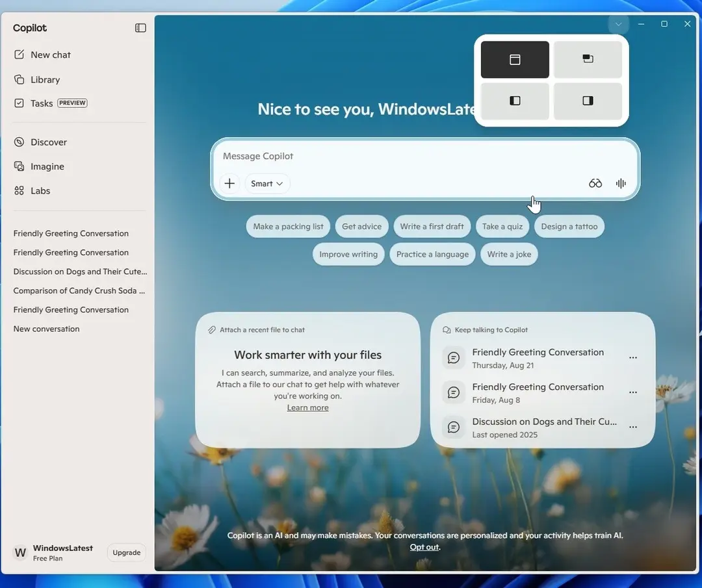Open the Tasks preview page
The width and height of the screenshot is (702, 588).
pyautogui.click(x=50, y=103)
